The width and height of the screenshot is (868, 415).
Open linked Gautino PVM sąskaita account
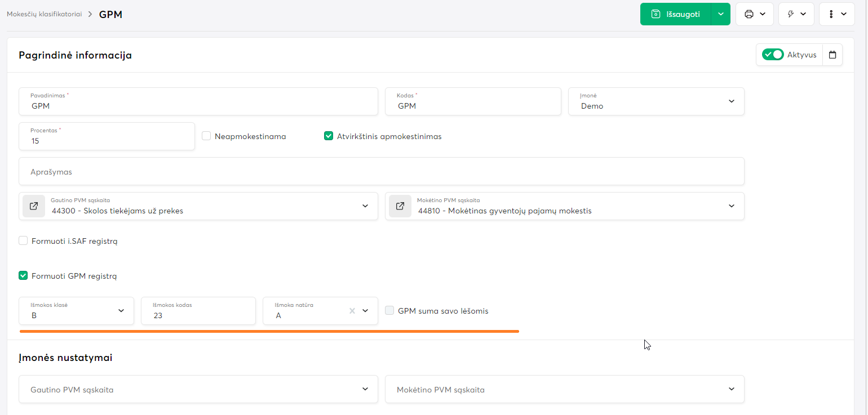[x=34, y=206]
